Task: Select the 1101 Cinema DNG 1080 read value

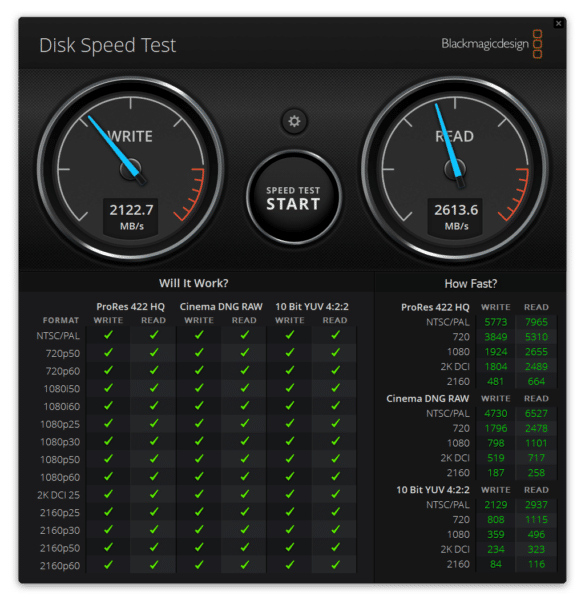Action: tap(536, 443)
